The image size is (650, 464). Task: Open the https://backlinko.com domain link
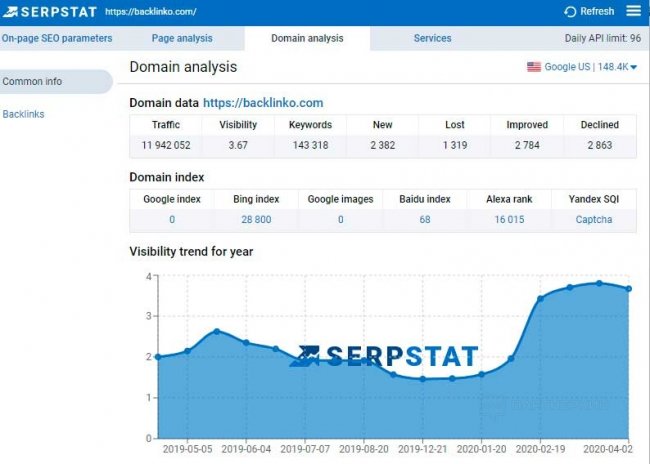(x=263, y=103)
